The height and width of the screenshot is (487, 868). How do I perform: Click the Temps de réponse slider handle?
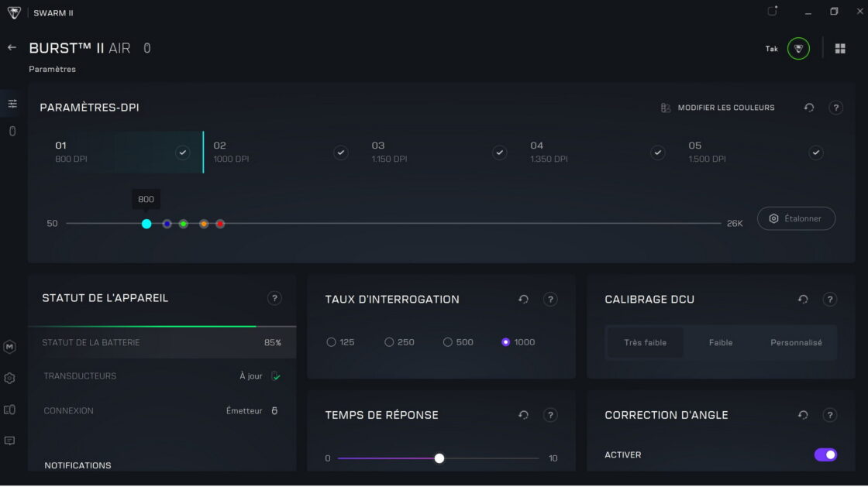coord(439,458)
